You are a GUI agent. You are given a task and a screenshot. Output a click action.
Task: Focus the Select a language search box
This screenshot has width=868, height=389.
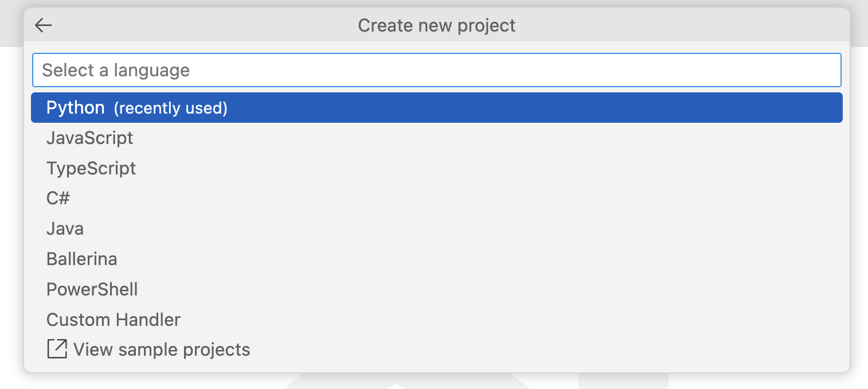point(436,70)
